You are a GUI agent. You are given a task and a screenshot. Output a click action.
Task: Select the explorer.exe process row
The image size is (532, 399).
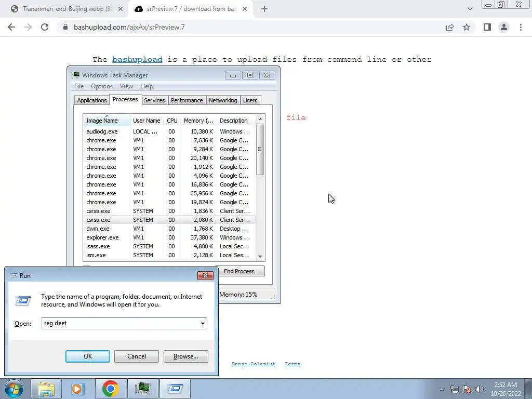pos(169,237)
